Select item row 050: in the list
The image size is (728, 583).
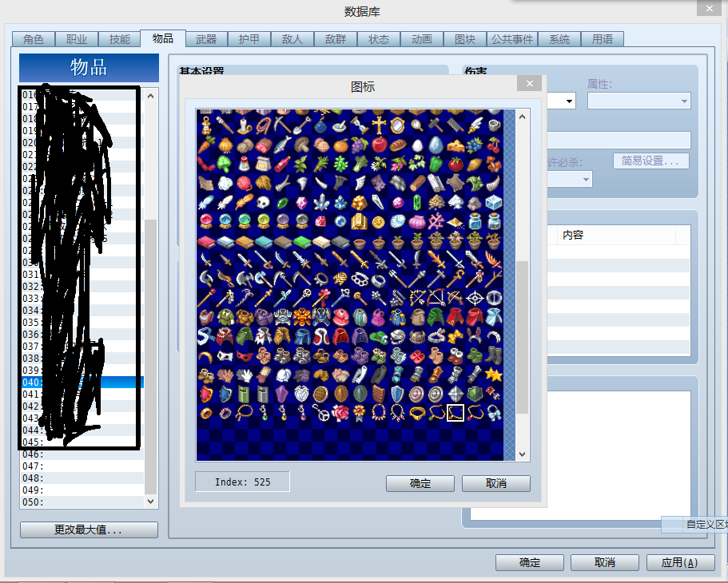[82, 502]
